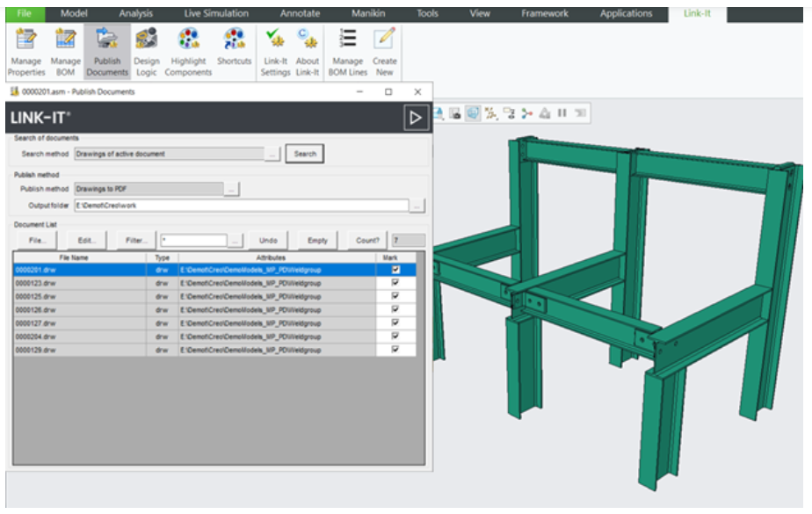The image size is (812, 514).
Task: Sort by the Type column header
Action: (162, 257)
